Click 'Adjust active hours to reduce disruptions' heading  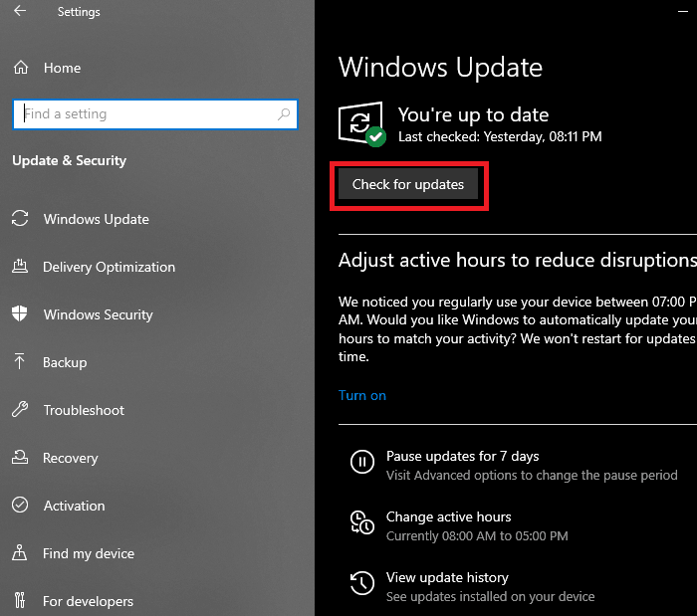coord(518,261)
